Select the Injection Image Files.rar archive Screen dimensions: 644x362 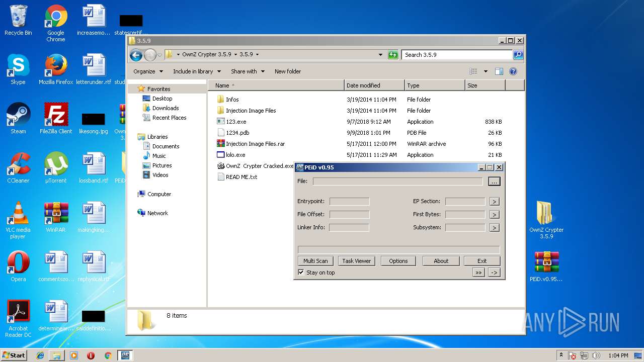255,144
